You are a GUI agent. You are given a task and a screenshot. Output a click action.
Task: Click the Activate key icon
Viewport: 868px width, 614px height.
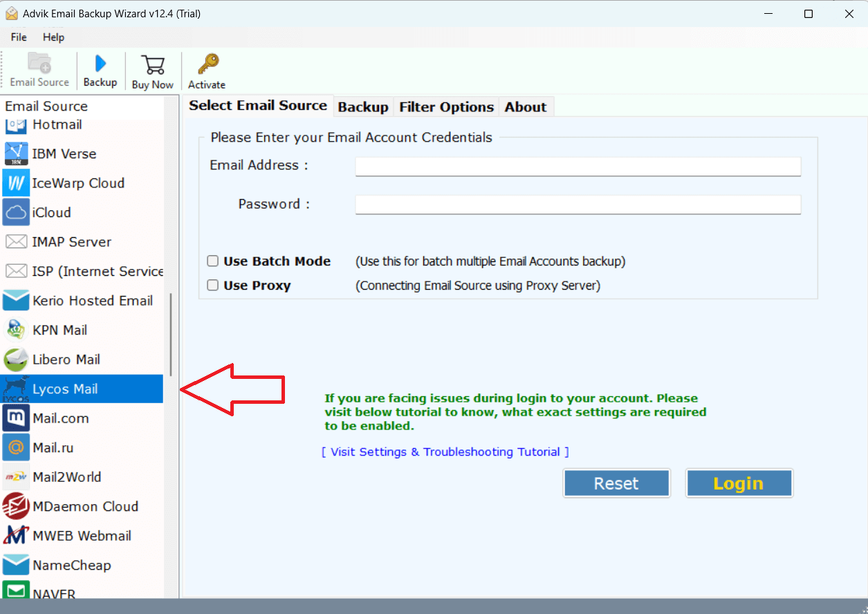[207, 64]
